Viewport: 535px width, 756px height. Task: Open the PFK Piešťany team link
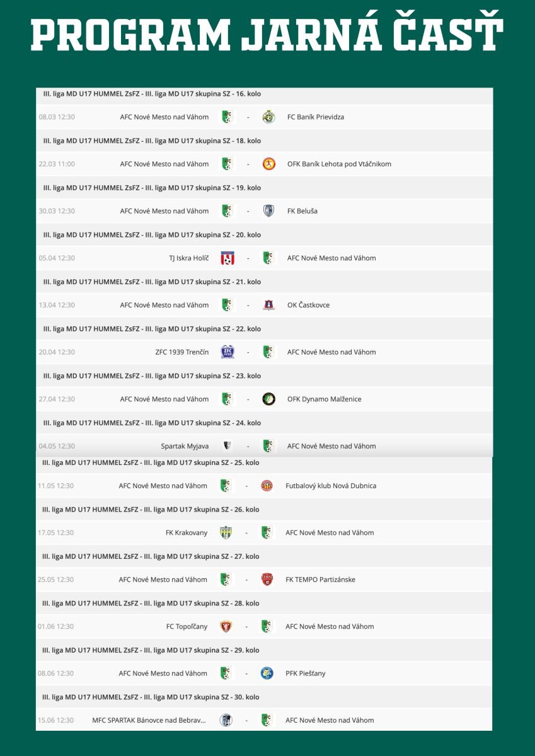306,673
